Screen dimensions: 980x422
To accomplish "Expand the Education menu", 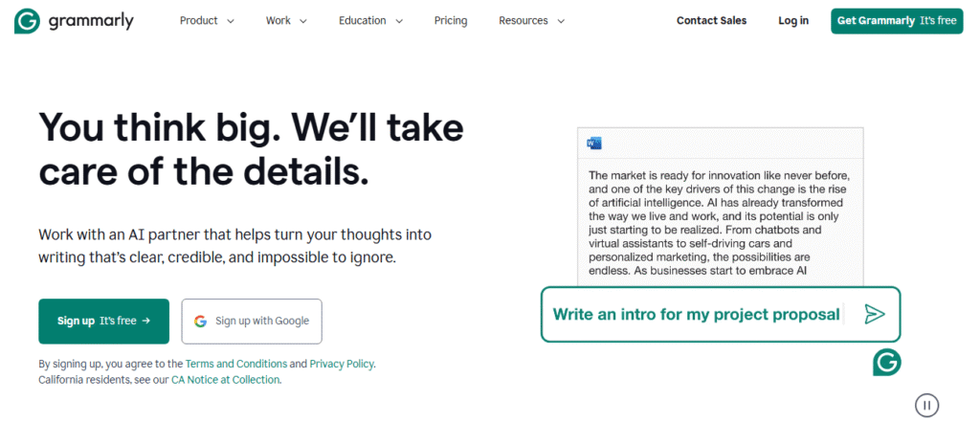I will click(x=370, y=21).
